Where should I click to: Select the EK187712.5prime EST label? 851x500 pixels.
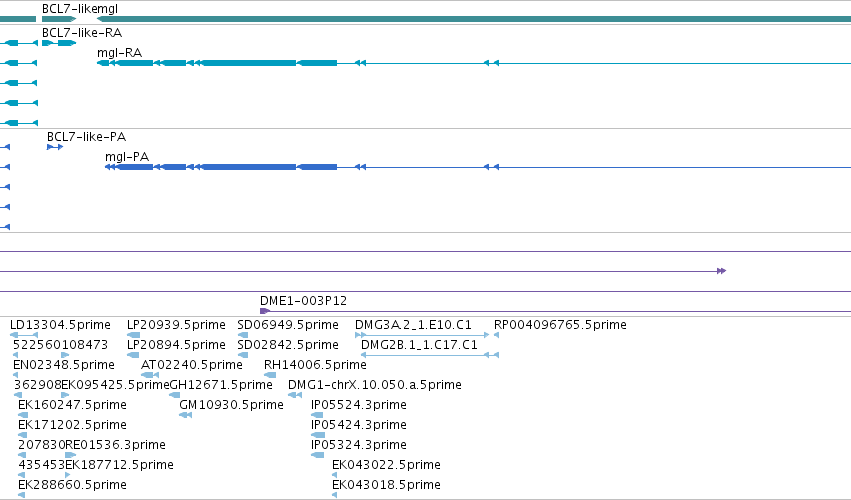click(119, 465)
